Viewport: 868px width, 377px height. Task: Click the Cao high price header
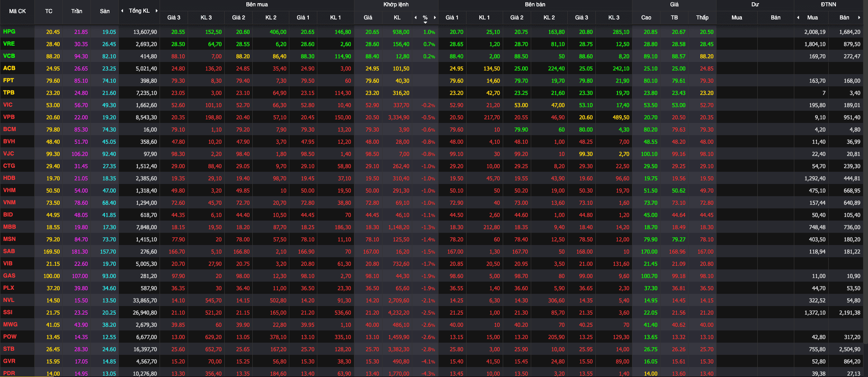pos(646,18)
